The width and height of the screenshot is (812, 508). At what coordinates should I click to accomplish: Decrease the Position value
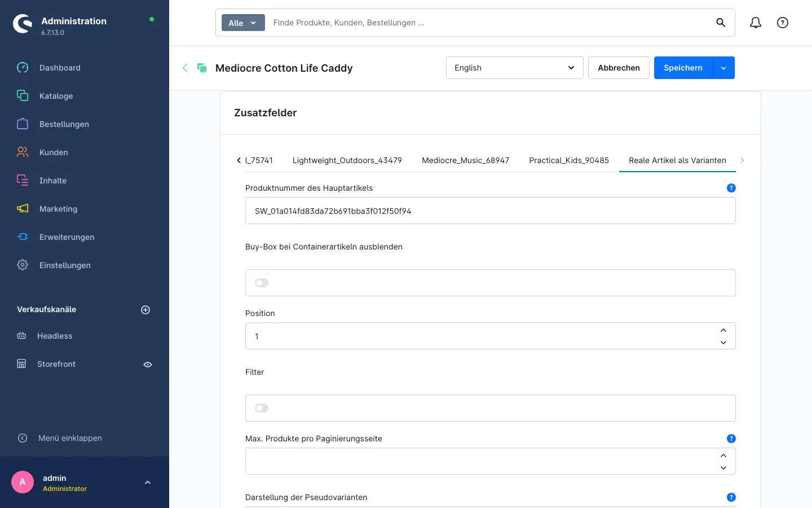click(x=723, y=343)
